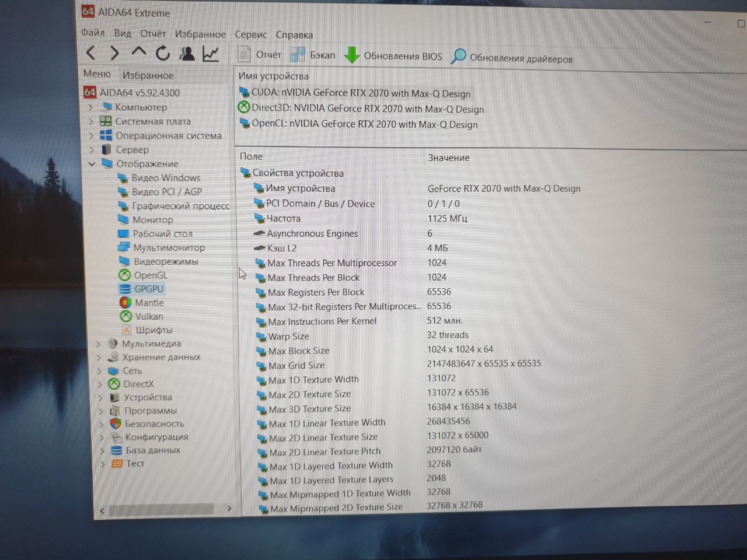Select the Asynchronous Engines row
Viewport: 747px width, 560px height.
pos(344,233)
